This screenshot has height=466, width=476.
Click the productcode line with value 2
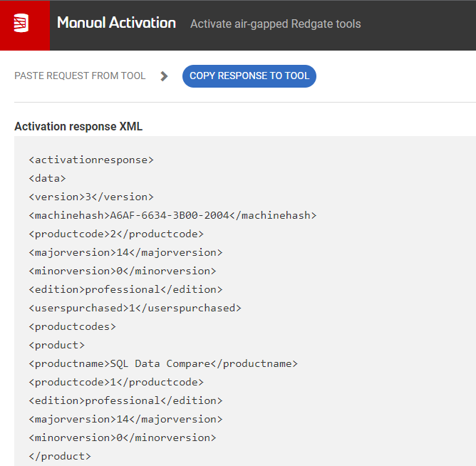[x=116, y=234]
